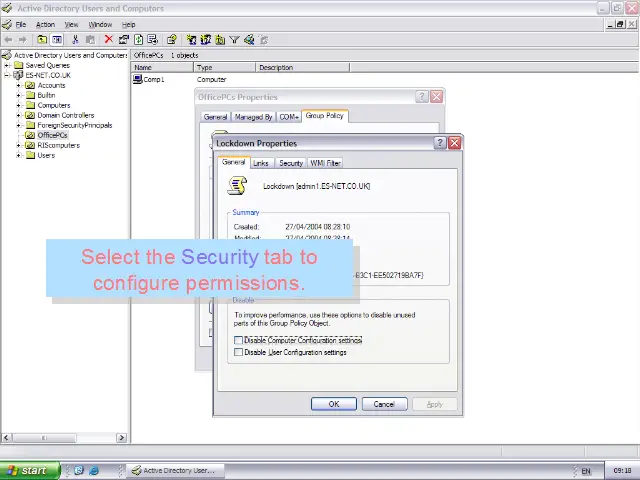640x480 pixels.
Task: Sort by the Type column header
Action: (x=224, y=67)
